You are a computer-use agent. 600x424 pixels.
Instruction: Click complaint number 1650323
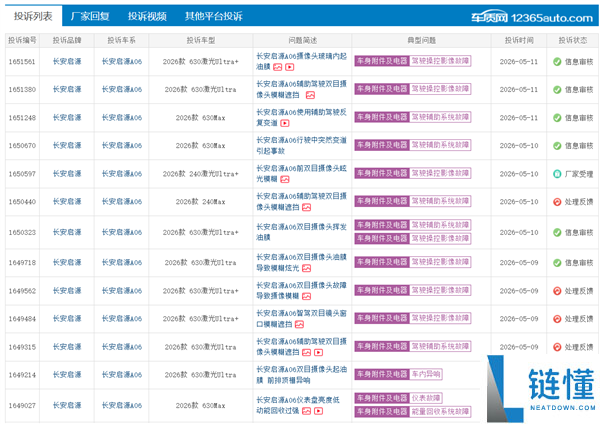pyautogui.click(x=22, y=232)
